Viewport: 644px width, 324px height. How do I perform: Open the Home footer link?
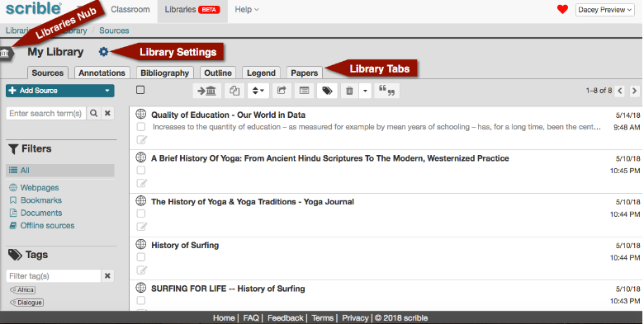click(x=224, y=318)
